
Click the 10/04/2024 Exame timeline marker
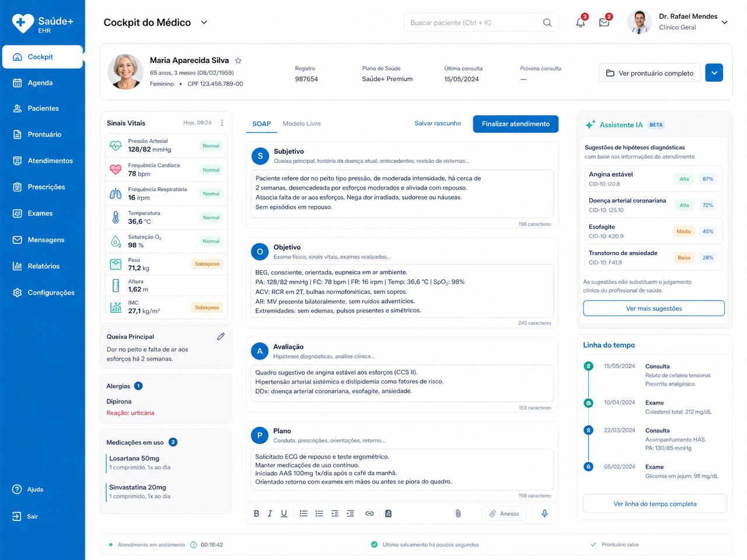point(588,403)
